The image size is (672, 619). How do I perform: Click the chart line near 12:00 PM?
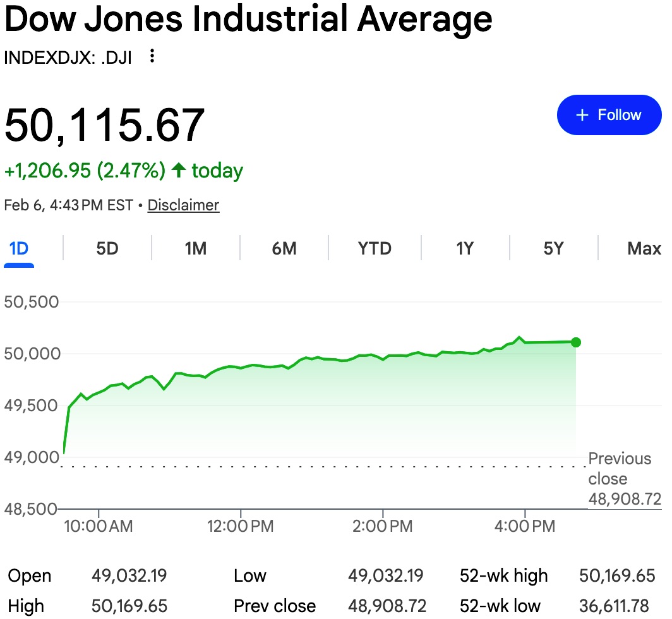pyautogui.click(x=241, y=367)
